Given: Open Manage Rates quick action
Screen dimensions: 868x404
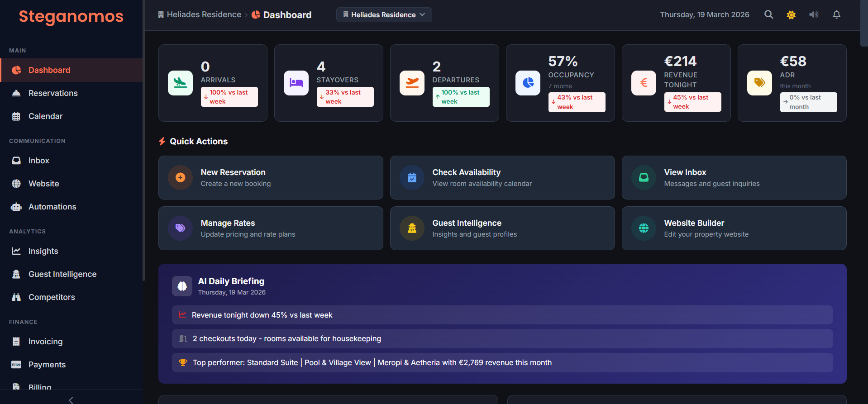Looking at the screenshot, I should (x=271, y=228).
